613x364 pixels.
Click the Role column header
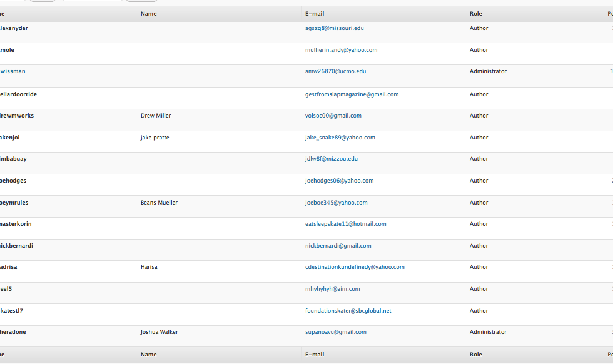coord(476,14)
